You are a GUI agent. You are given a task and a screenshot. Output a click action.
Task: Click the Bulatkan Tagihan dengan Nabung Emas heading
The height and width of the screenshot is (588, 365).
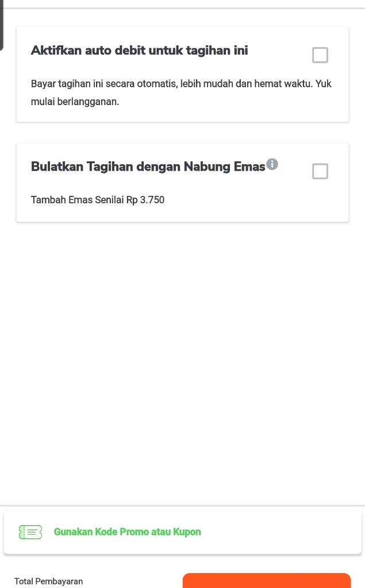pyautogui.click(x=147, y=167)
